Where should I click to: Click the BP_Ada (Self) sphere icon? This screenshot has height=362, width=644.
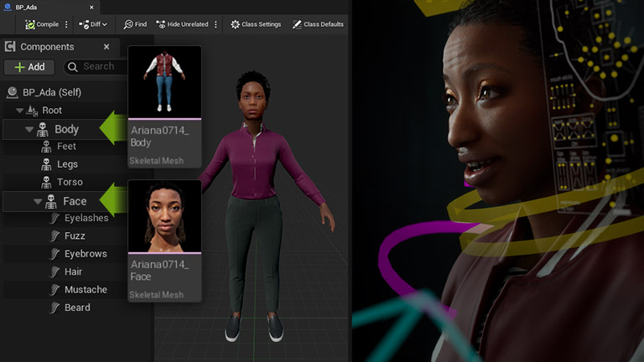[12, 92]
